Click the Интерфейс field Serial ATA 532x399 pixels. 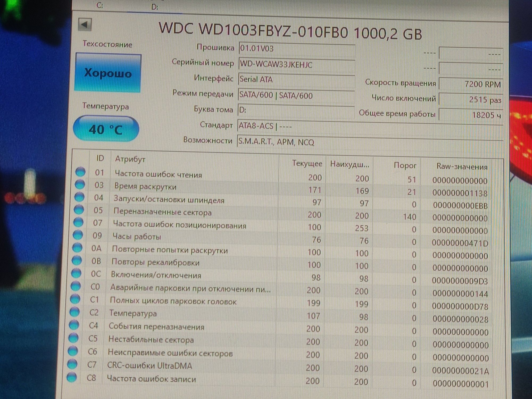point(296,80)
